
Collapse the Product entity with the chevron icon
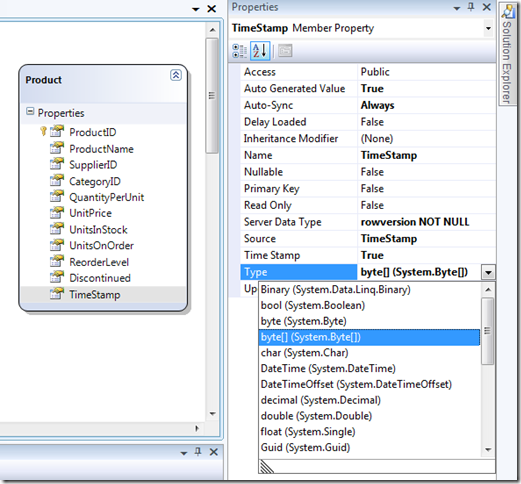coord(176,75)
